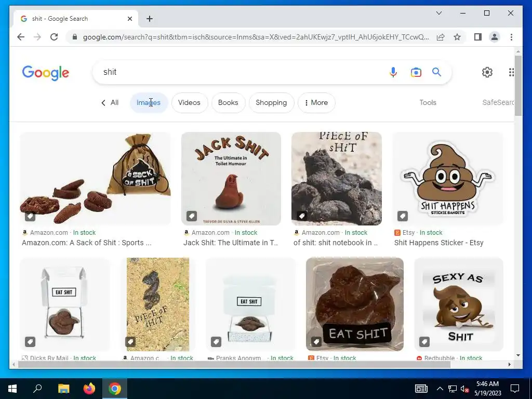Close the Google Search tab

tap(129, 19)
